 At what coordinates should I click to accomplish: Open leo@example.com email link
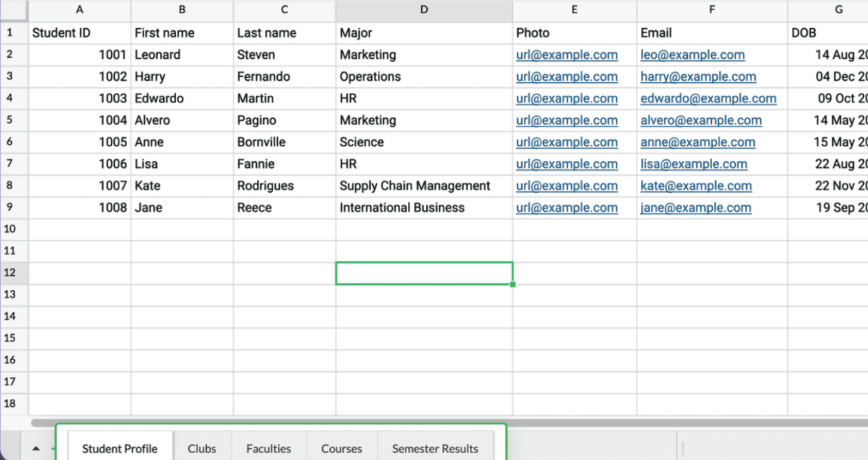[x=692, y=55]
